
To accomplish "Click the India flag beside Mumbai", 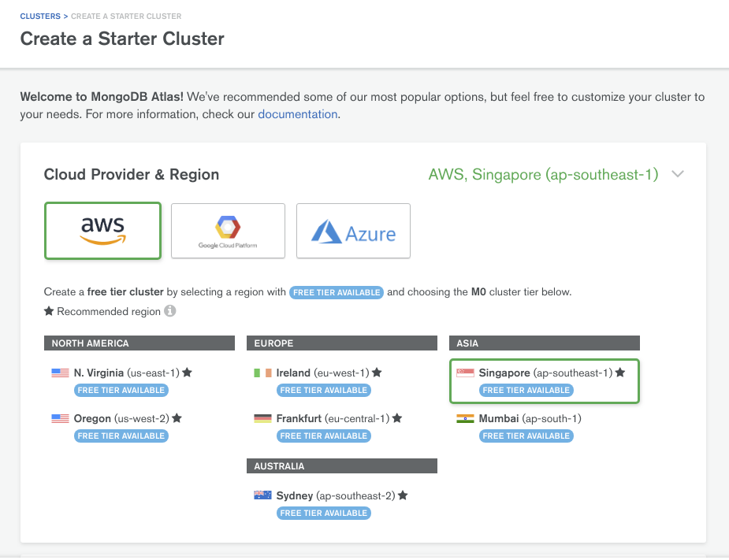I will (x=465, y=418).
